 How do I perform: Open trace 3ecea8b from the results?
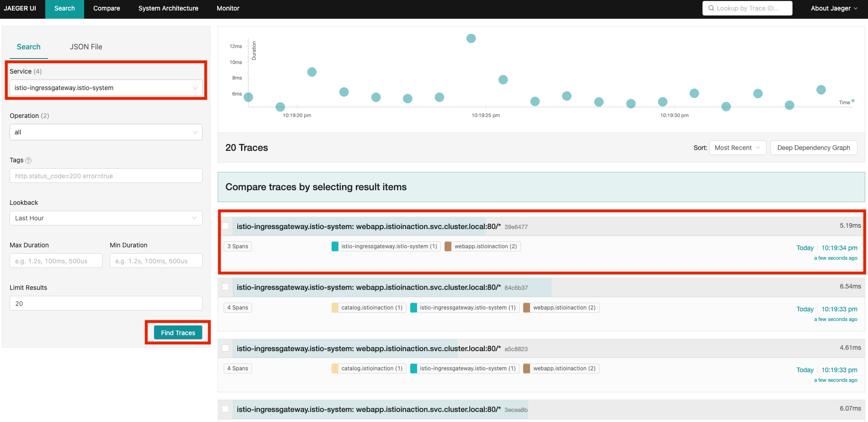(369, 409)
